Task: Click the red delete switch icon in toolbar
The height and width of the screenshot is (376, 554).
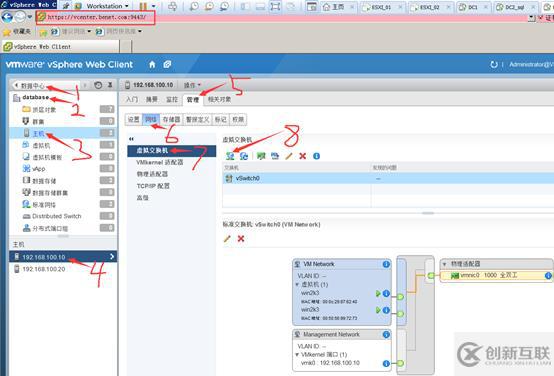Action: 302,156
